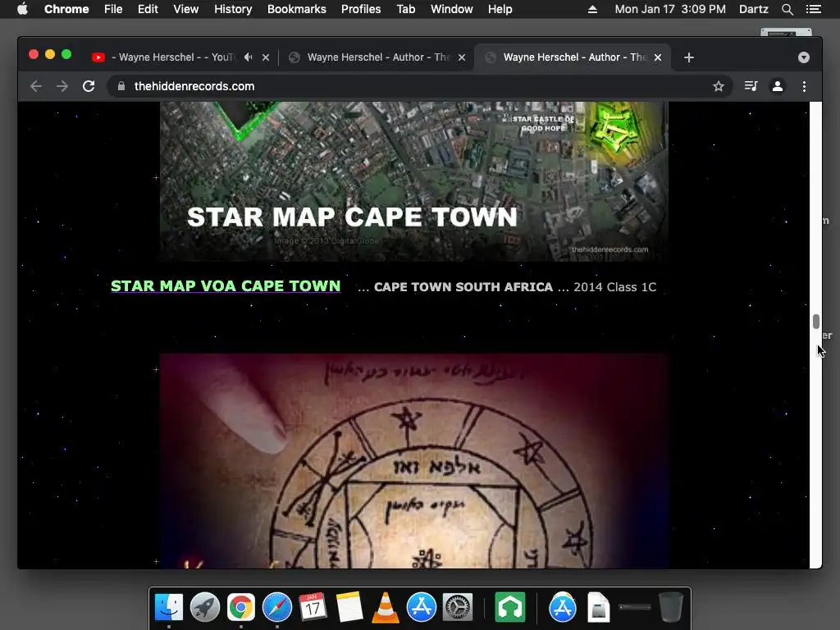Click the page vertical scrollbar thumb
Image resolution: width=840 pixels, height=630 pixels.
pyautogui.click(x=816, y=322)
